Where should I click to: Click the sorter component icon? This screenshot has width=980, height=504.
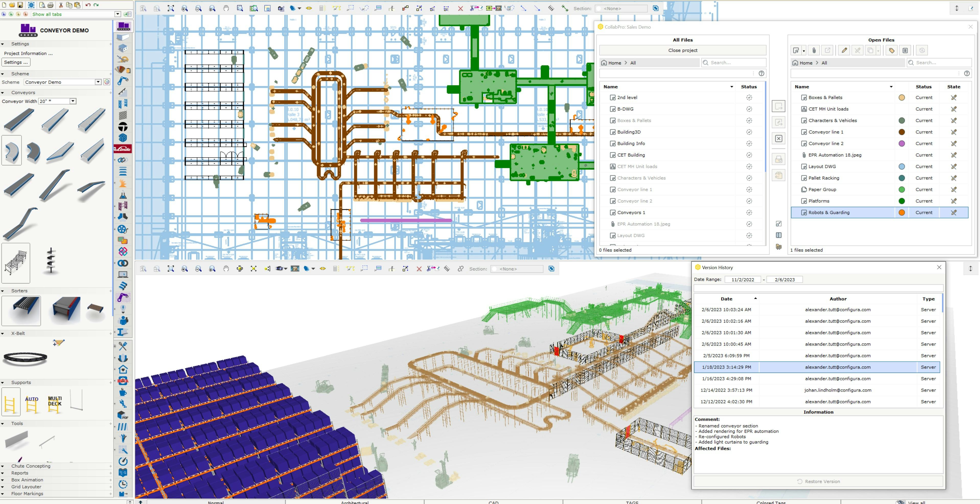coord(22,311)
